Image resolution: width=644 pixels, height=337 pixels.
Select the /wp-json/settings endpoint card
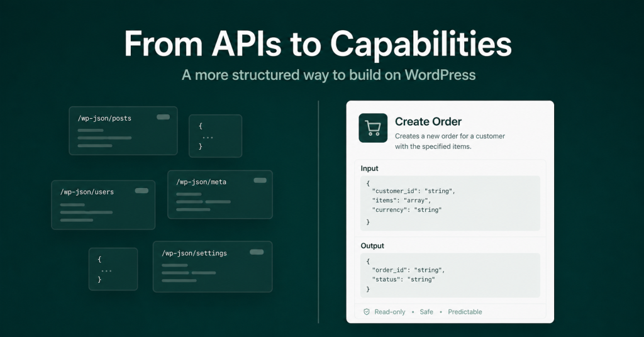pos(213,267)
